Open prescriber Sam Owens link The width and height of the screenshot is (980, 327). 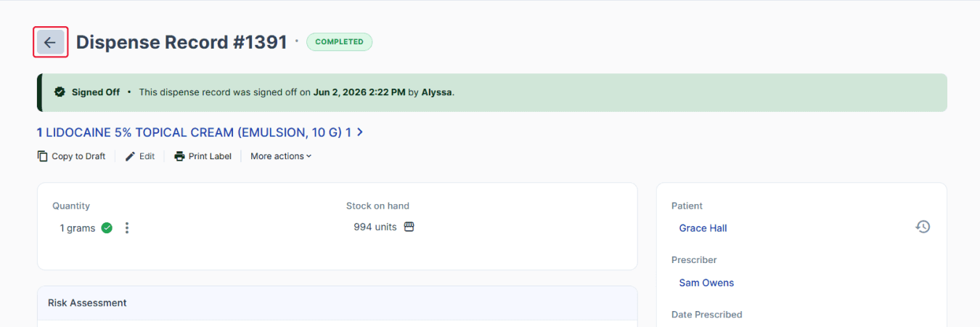pos(706,283)
